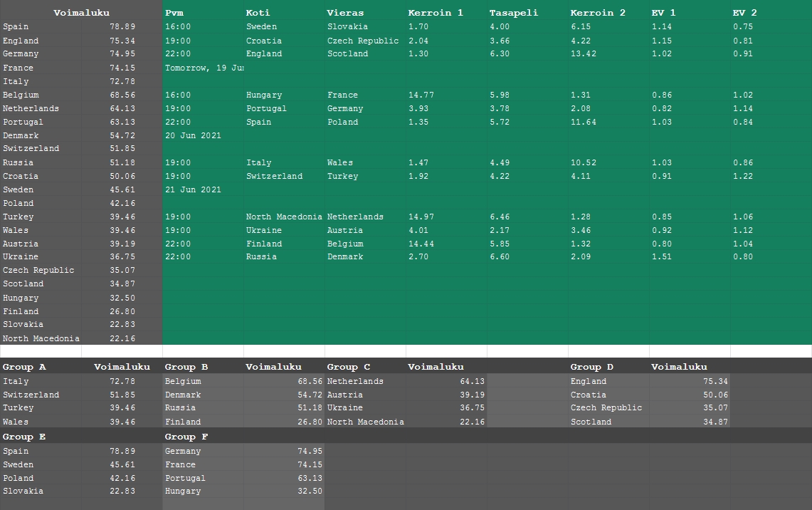Viewport: 812px width, 510px height.
Task: Select the 'Tomorrow, 19 Jun' date row cell
Action: coord(204,68)
